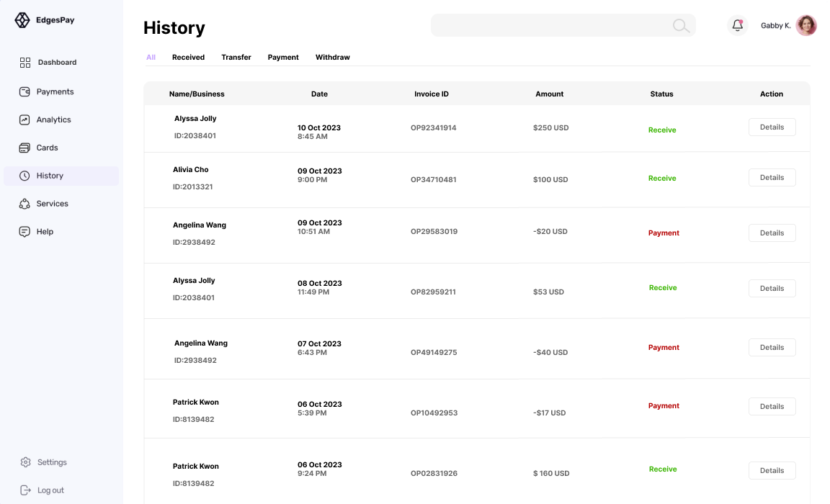Click the EdgesPay logo icon

click(x=22, y=20)
